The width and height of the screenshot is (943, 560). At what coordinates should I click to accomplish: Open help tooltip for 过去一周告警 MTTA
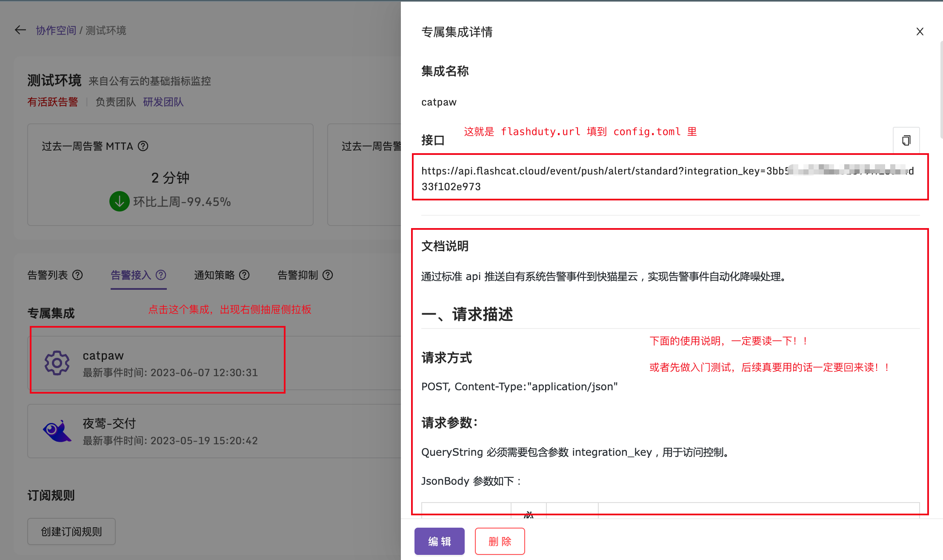143,146
